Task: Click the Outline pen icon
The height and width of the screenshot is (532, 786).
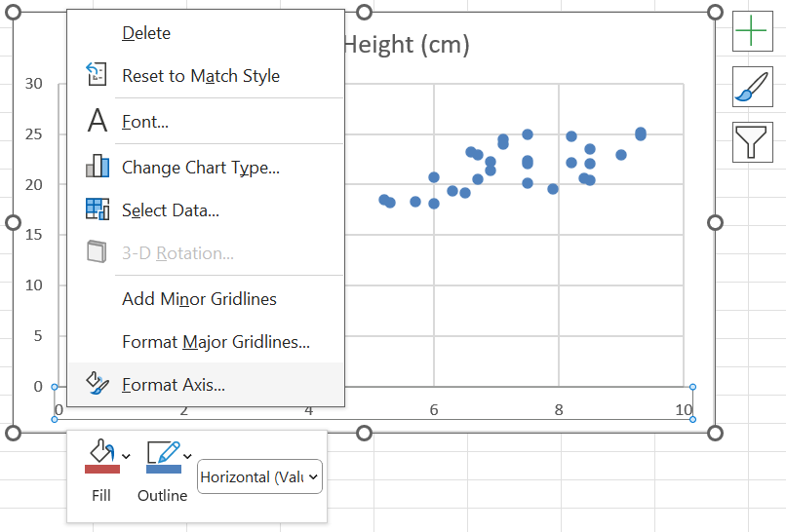Action: tap(161, 451)
